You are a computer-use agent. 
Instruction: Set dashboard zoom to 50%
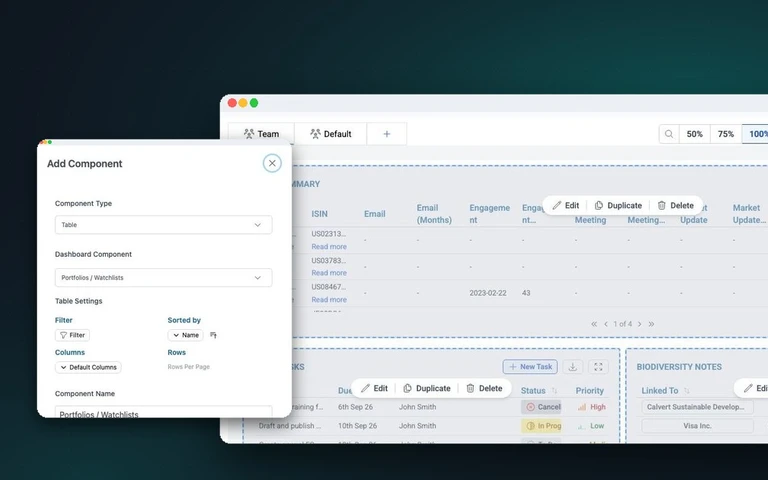(695, 134)
